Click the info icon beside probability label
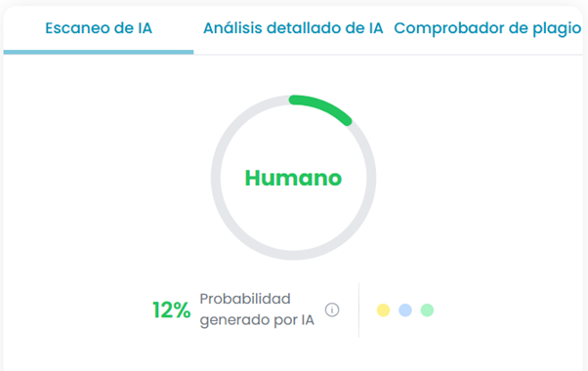 point(332,309)
